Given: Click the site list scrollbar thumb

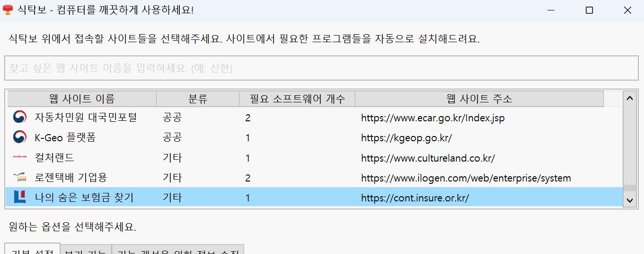Looking at the screenshot, I should tap(629, 188).
